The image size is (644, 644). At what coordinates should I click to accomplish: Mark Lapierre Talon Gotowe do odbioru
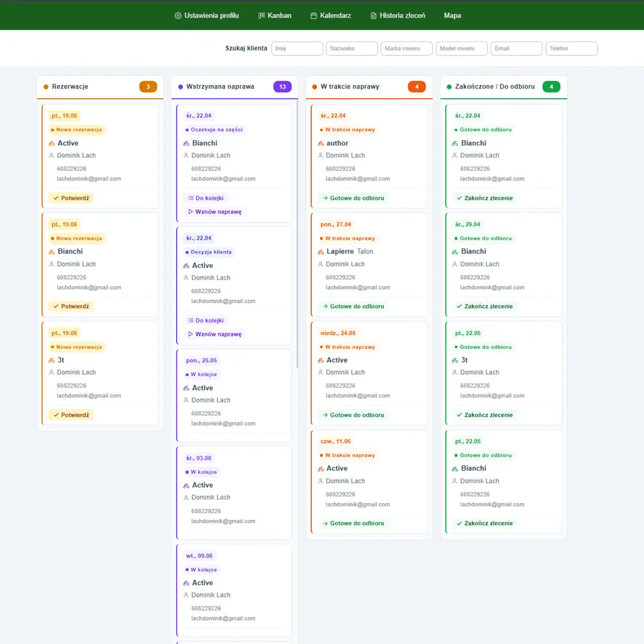(353, 306)
